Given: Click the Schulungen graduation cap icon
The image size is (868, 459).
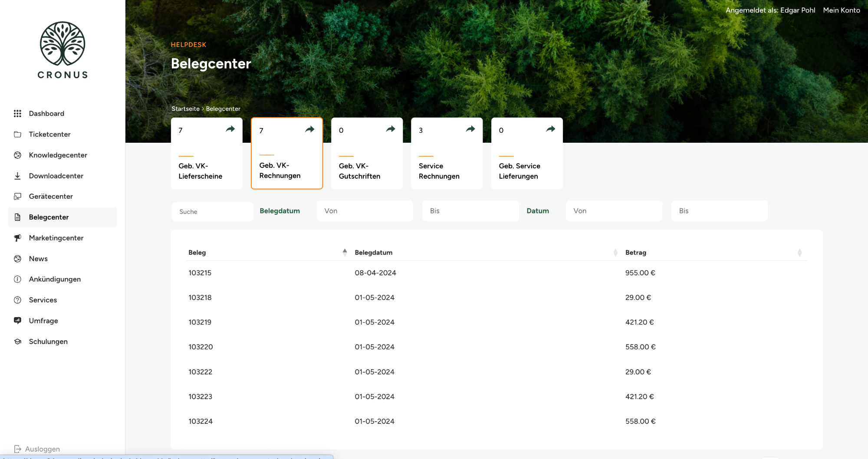Looking at the screenshot, I should (17, 341).
